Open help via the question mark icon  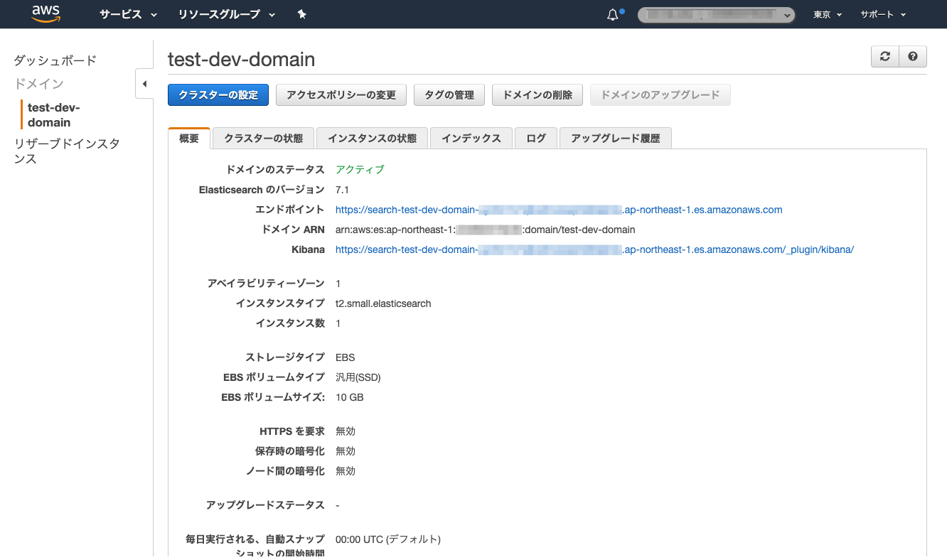[x=913, y=56]
